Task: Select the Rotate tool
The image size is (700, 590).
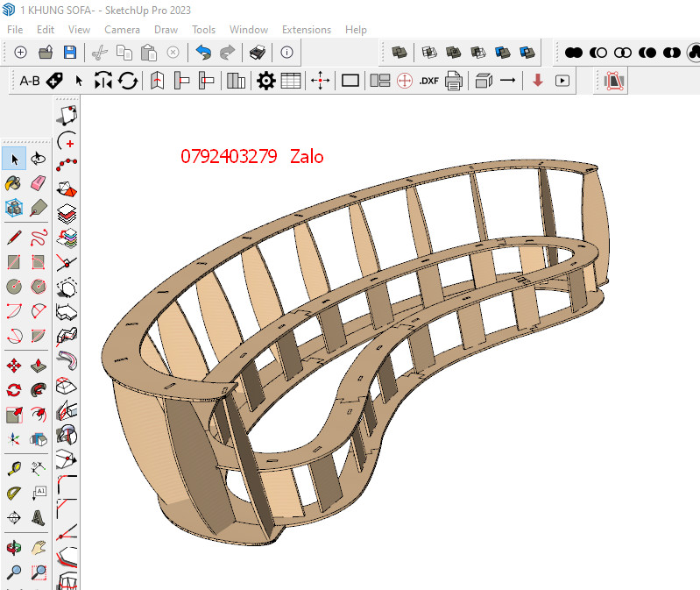Action: [x=14, y=390]
